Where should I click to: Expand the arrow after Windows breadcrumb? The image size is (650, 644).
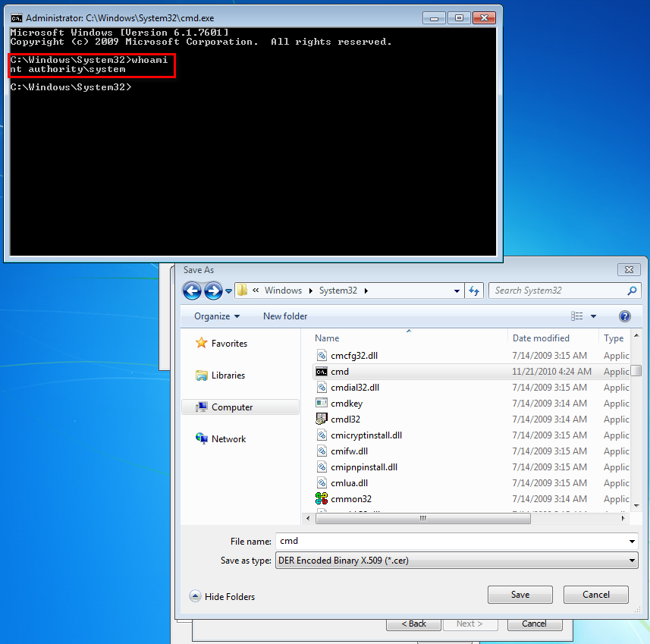(310, 291)
